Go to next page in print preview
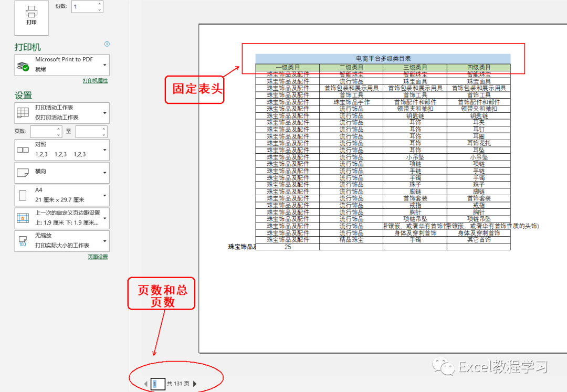This screenshot has height=392, width=567. pyautogui.click(x=195, y=384)
